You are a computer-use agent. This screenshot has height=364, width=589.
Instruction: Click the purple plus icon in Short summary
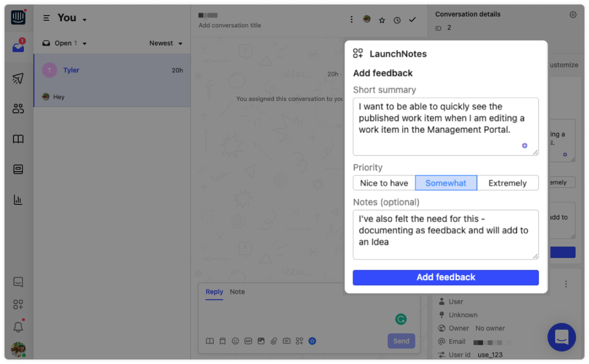(525, 146)
